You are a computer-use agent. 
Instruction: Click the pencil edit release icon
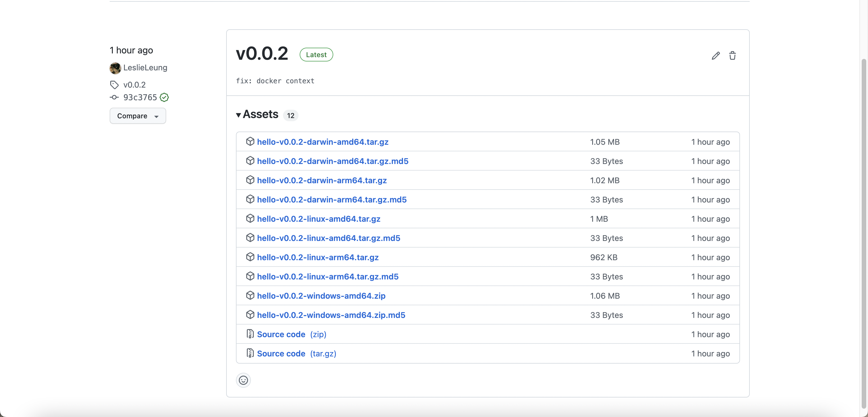pyautogui.click(x=716, y=56)
